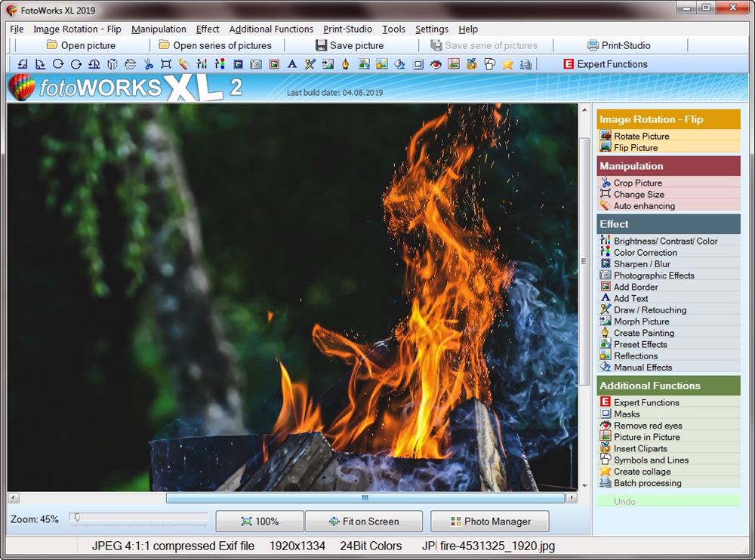Viewport: 755px width, 560px height.
Task: Open the Crop tool via the scissors icon
Action: tap(149, 64)
